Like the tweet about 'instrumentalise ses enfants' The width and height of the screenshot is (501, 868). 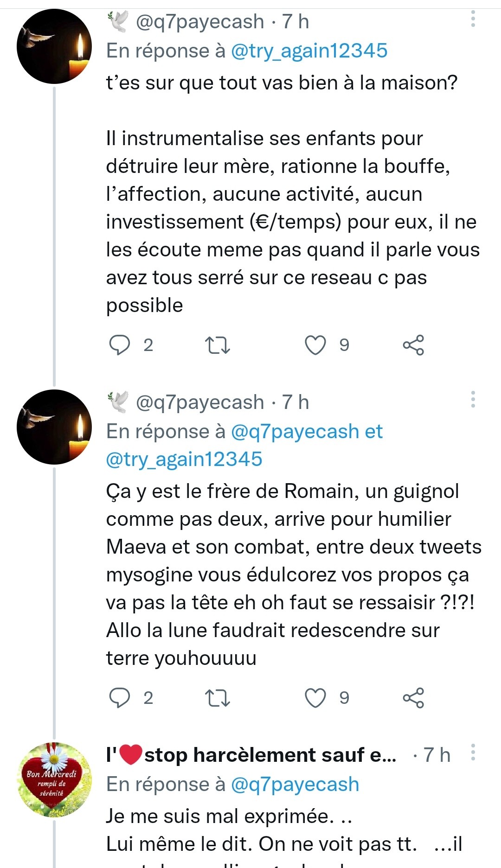[315, 345]
